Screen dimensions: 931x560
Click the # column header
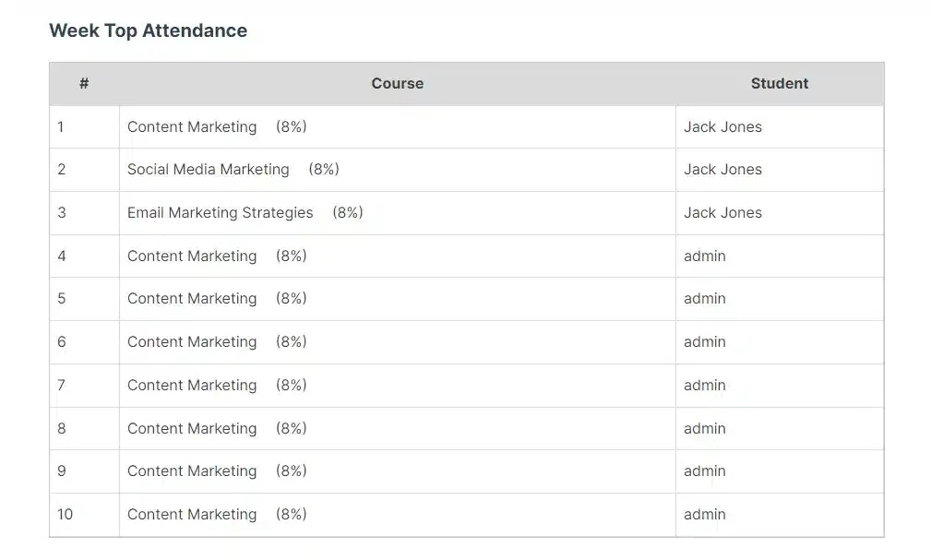pyautogui.click(x=84, y=83)
